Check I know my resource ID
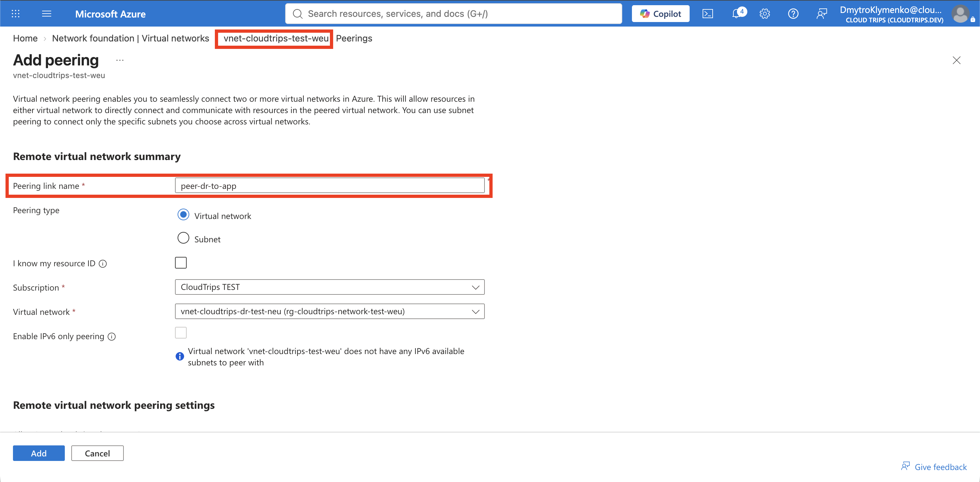 (181, 263)
